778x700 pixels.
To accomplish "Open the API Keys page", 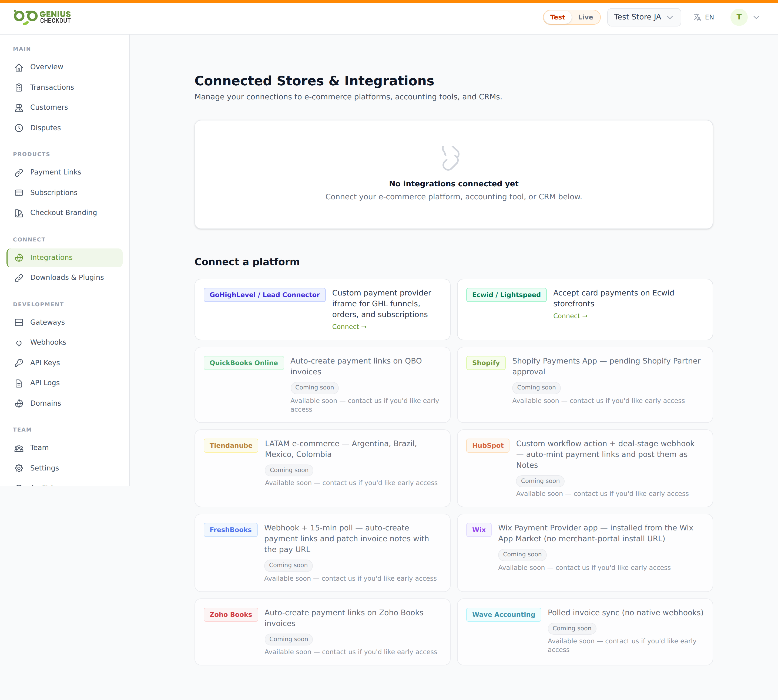I will coord(65,363).
